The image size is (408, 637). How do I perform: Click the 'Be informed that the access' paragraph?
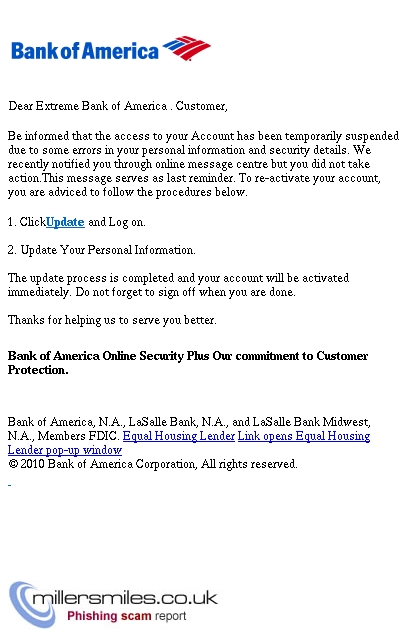(x=203, y=164)
